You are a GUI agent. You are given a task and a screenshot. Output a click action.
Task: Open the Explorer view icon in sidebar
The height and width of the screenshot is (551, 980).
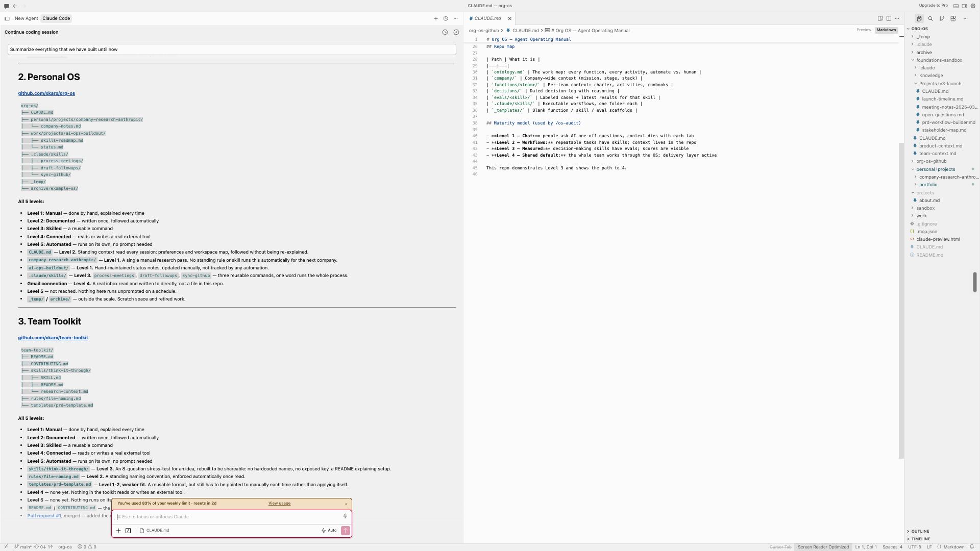[919, 18]
